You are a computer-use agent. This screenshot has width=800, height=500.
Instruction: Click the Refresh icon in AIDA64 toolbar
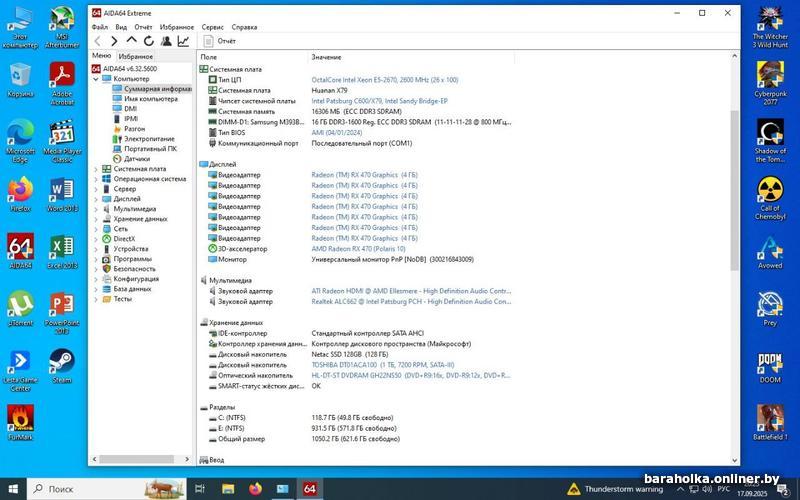point(149,41)
